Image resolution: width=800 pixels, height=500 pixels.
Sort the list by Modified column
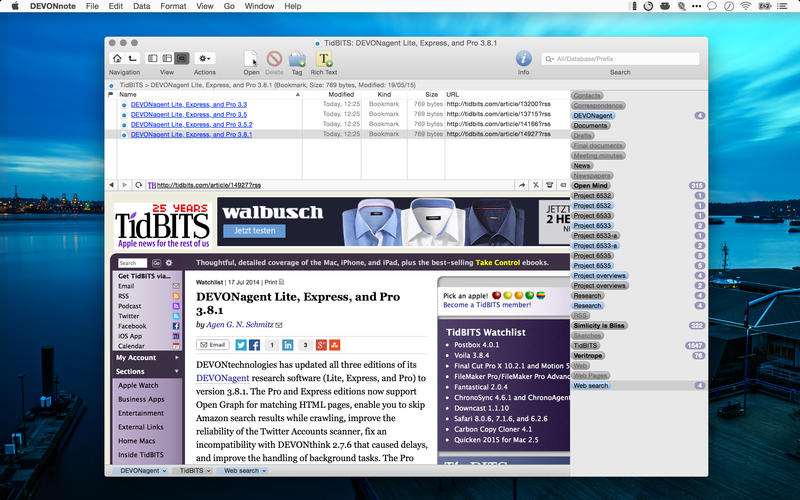tap(341, 94)
